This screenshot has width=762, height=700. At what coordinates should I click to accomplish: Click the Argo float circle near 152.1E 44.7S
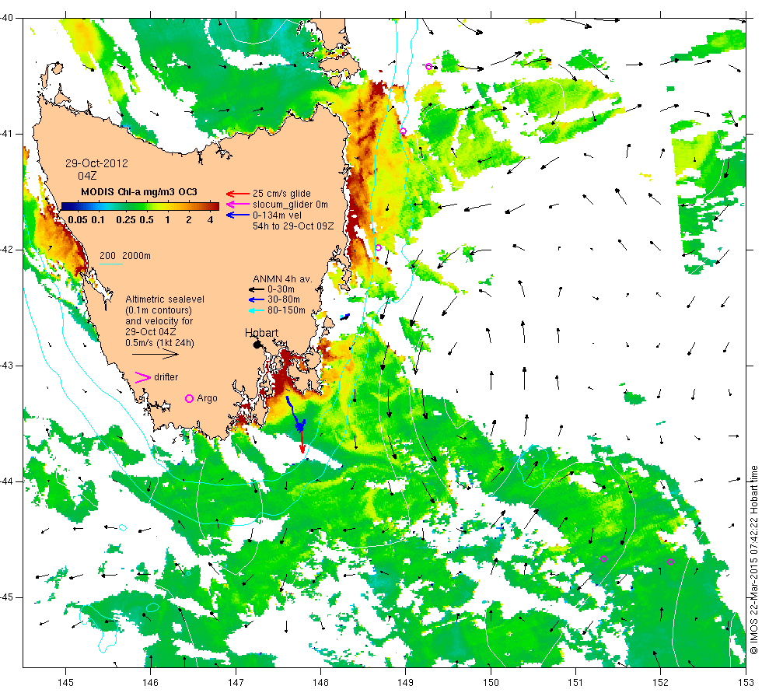tap(670, 562)
